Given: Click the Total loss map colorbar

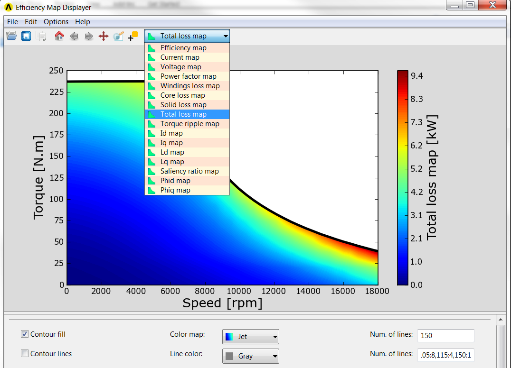Looking at the screenshot, I should (402, 178).
